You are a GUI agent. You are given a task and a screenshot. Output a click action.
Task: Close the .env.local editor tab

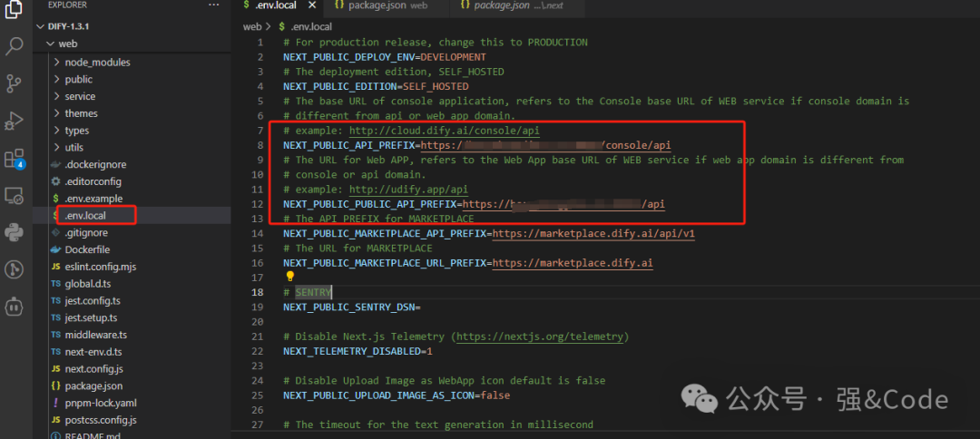[312, 5]
